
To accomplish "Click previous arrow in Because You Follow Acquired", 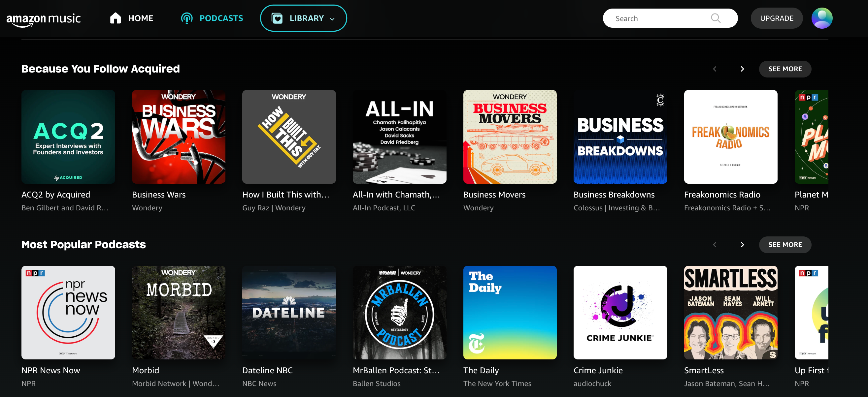I will coord(715,69).
